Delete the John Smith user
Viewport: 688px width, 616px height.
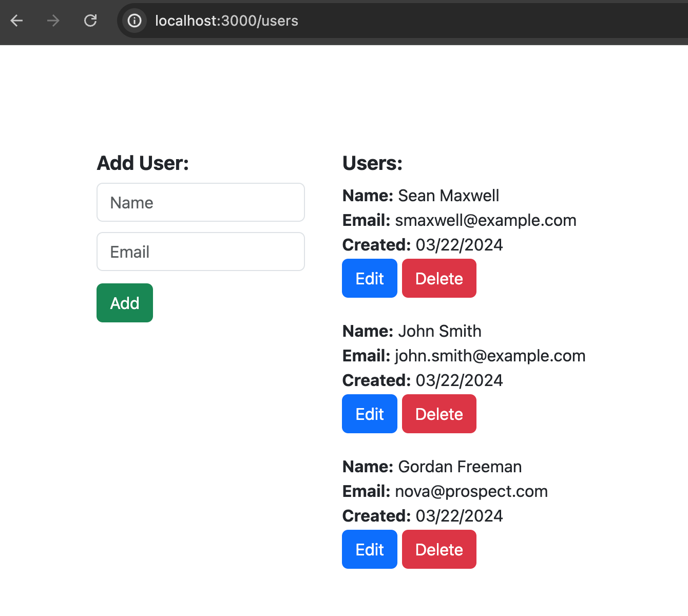(439, 414)
